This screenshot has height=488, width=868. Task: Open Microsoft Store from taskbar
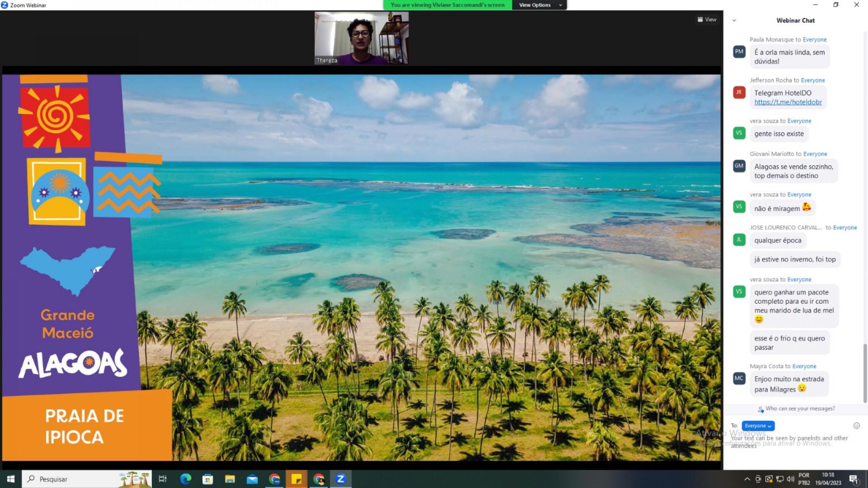click(x=208, y=479)
